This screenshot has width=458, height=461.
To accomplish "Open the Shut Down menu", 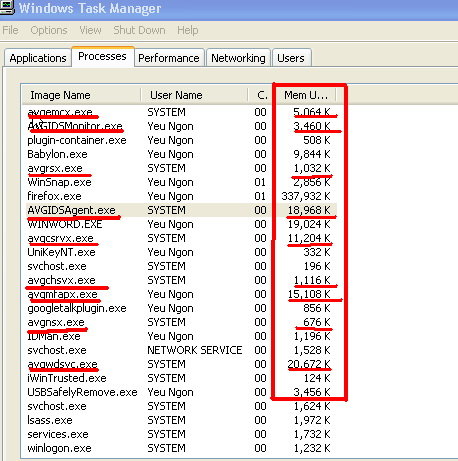I will (139, 30).
